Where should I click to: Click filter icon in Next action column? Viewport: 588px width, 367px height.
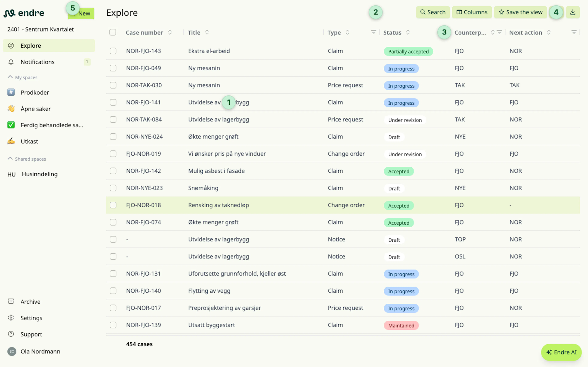[x=574, y=32]
